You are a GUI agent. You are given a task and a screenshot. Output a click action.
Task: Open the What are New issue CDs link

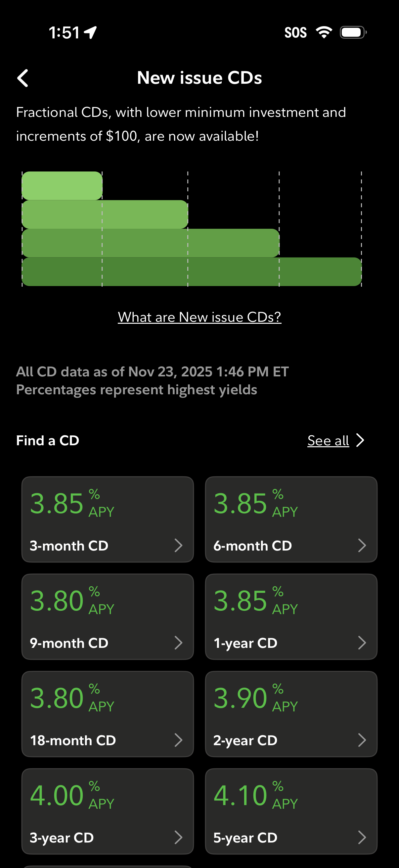(199, 317)
